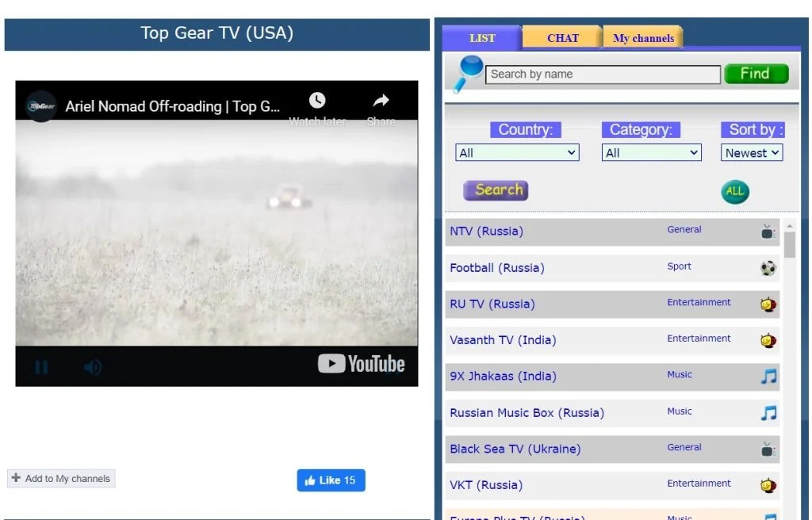Open the Country dropdown
The height and width of the screenshot is (520, 812).
516,152
